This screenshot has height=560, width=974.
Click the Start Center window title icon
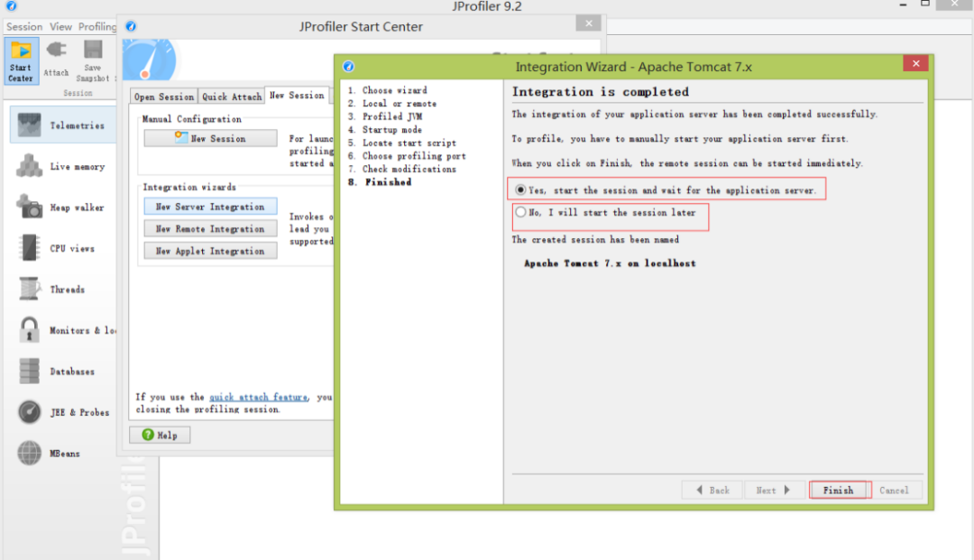coord(131,26)
